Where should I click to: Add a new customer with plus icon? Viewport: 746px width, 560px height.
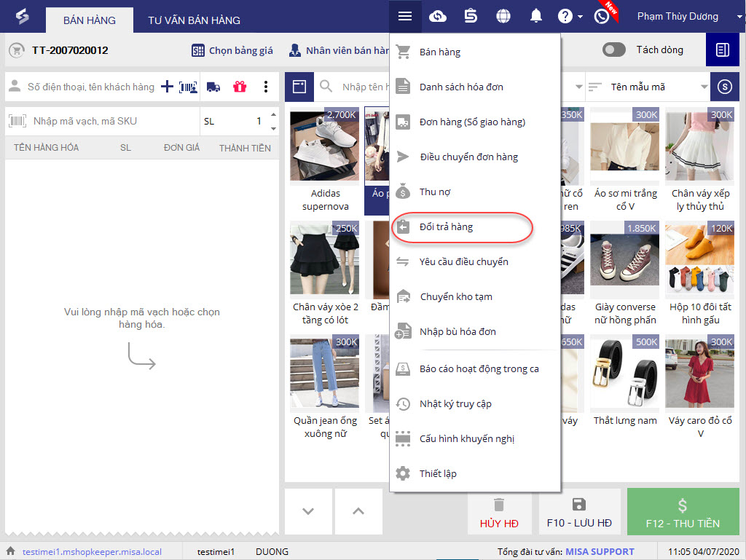click(x=167, y=87)
